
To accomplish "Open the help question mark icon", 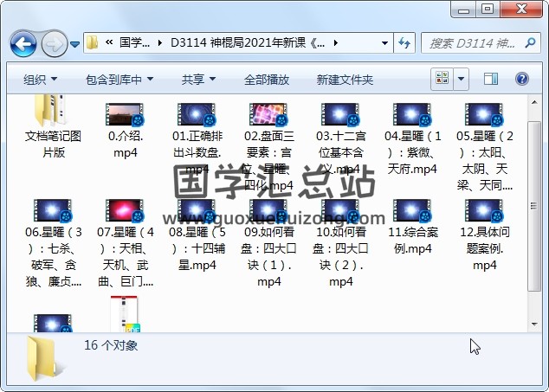I will (x=522, y=79).
